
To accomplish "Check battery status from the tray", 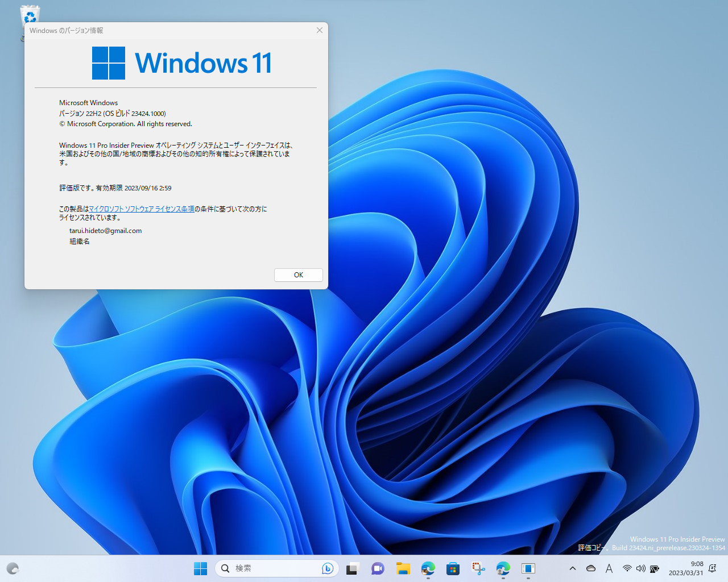I will pos(654,568).
